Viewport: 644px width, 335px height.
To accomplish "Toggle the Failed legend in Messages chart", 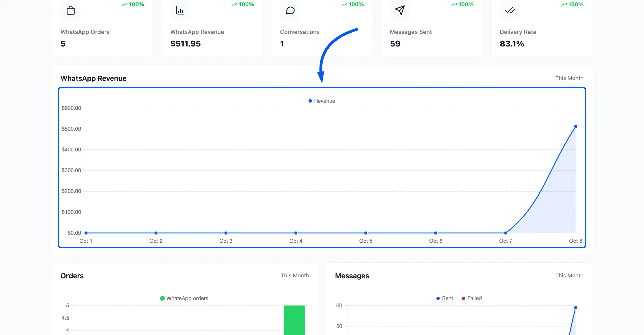I will [x=472, y=298].
